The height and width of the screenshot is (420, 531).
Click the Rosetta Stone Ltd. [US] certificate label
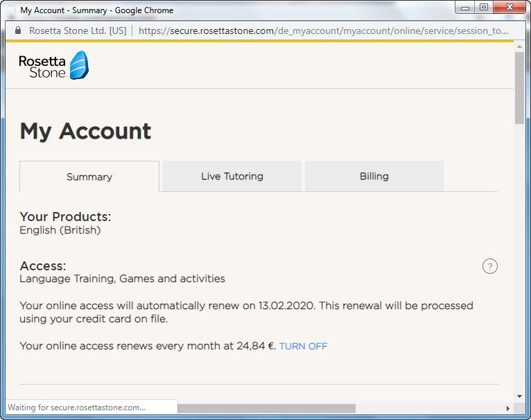pyautogui.click(x=78, y=30)
